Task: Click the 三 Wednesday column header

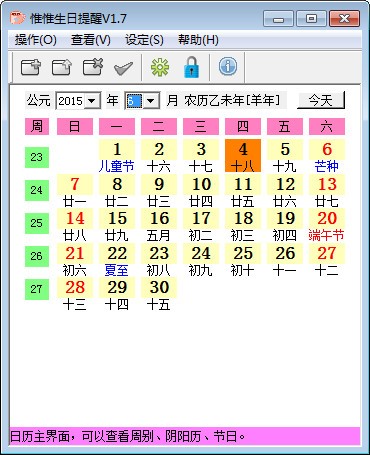Action: coord(201,126)
